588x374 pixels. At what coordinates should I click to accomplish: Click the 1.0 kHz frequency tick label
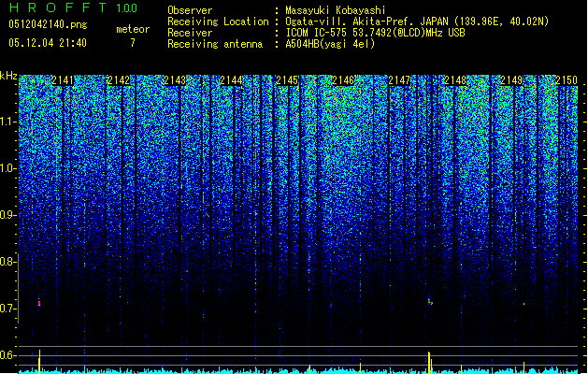[x=7, y=168]
